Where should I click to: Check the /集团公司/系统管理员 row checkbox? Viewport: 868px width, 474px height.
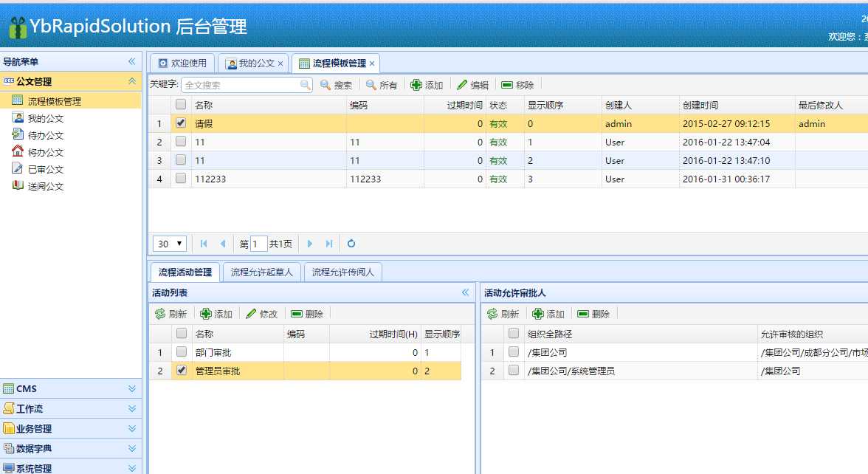coord(513,371)
